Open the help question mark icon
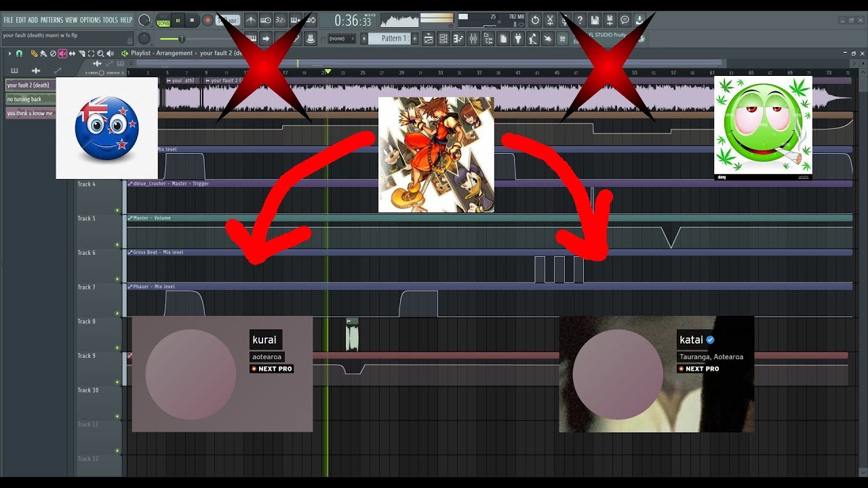 [580, 20]
